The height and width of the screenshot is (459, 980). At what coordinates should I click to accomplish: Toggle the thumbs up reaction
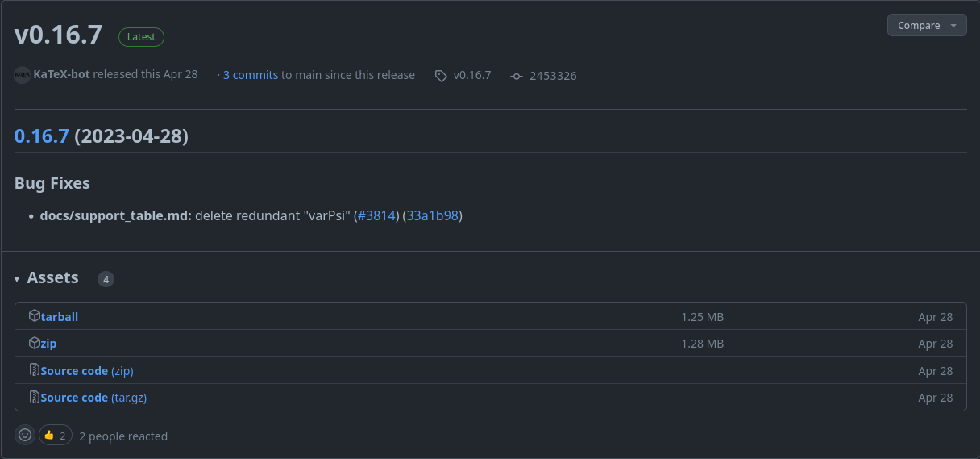[56, 436]
